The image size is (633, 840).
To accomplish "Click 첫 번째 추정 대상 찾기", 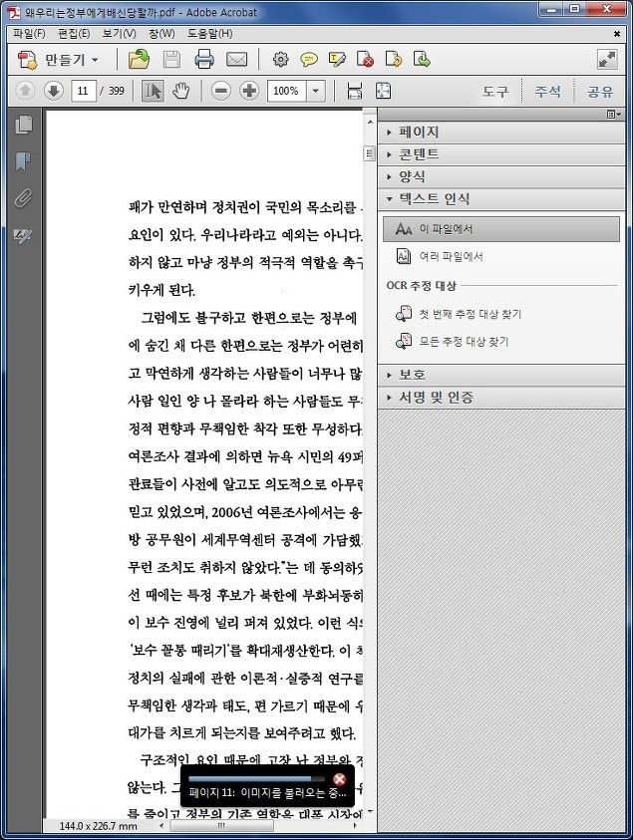I will [x=459, y=314].
